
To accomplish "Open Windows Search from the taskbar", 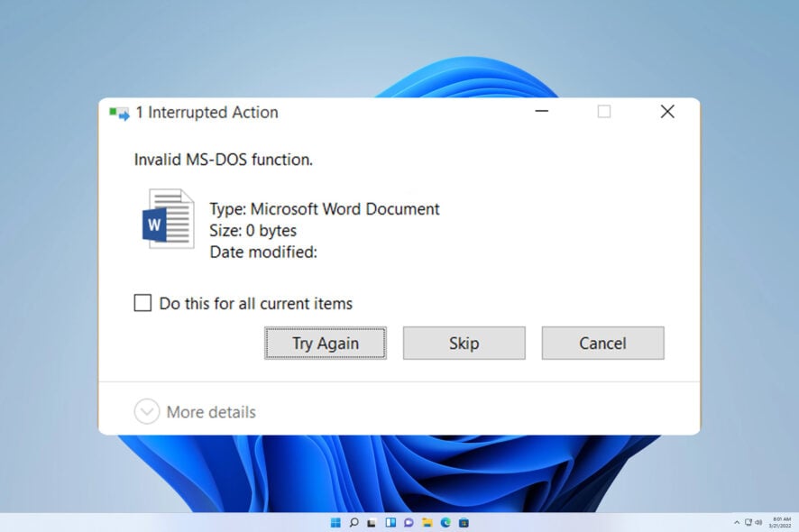I will pyautogui.click(x=354, y=522).
